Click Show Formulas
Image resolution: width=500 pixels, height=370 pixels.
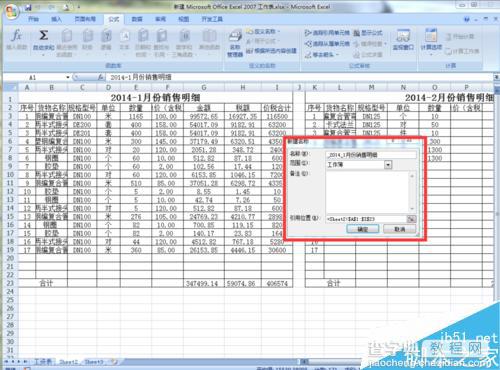coord(368,33)
